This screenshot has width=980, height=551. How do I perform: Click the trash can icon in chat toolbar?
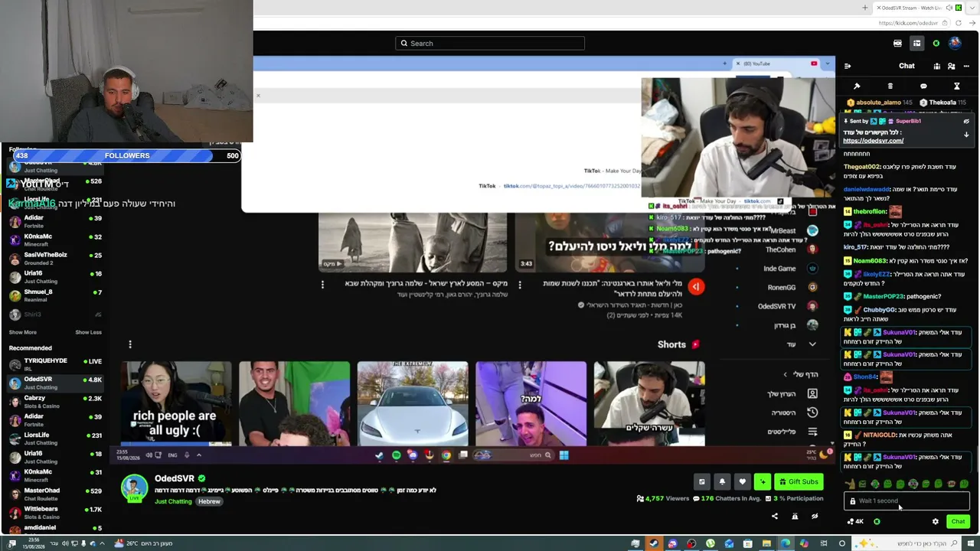pyautogui.click(x=890, y=86)
